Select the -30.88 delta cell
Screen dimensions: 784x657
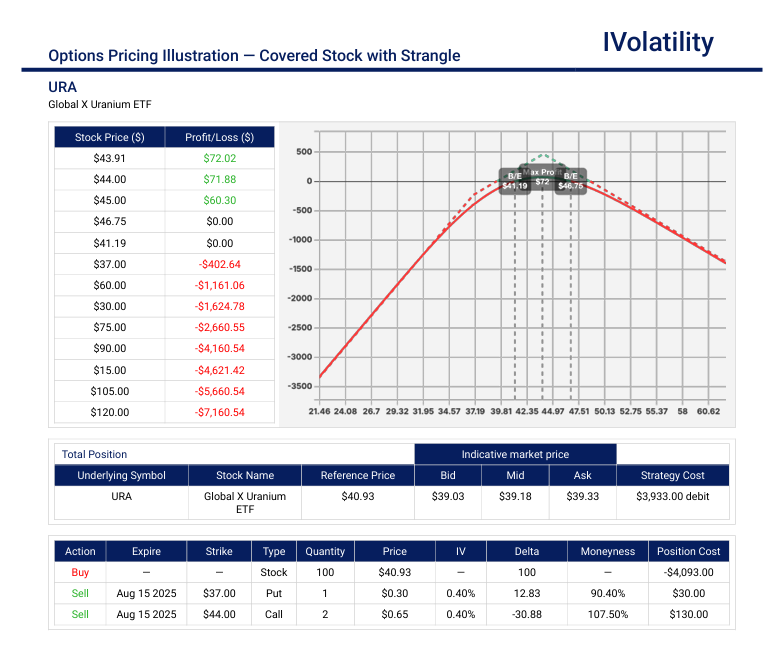click(x=526, y=614)
